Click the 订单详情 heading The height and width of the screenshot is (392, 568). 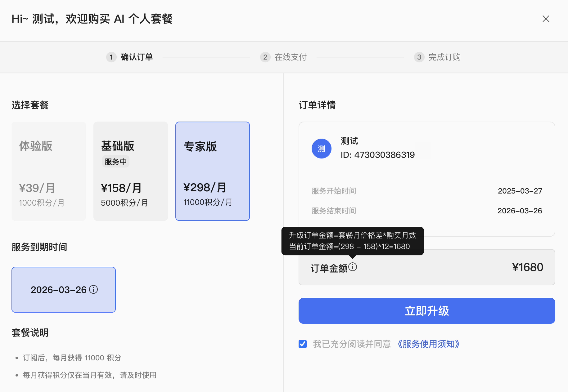point(317,105)
